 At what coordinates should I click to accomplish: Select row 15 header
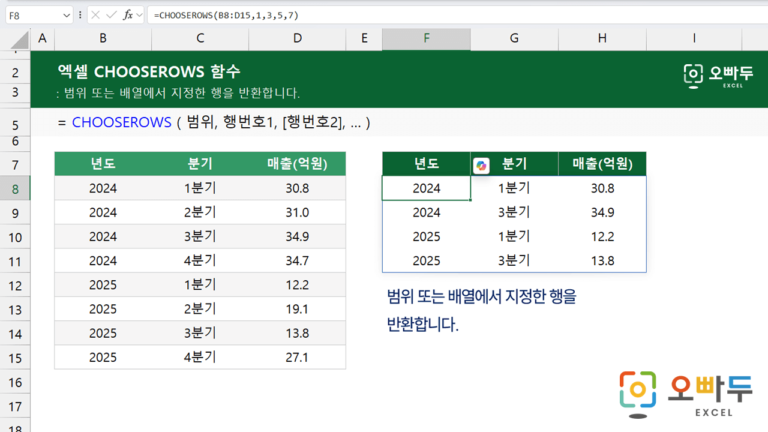pos(15,358)
